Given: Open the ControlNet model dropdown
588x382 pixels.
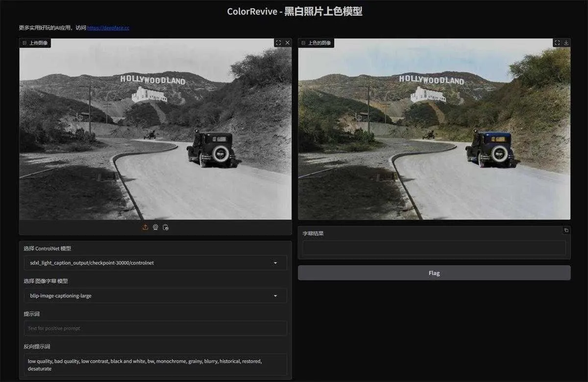Looking at the screenshot, I should click(155, 263).
